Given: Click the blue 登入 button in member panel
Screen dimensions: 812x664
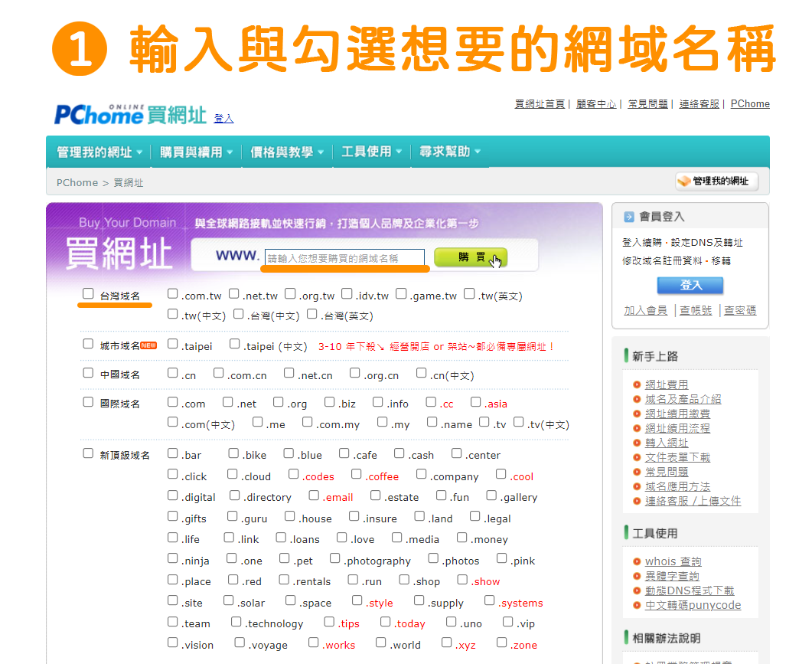Looking at the screenshot, I should point(690,285).
